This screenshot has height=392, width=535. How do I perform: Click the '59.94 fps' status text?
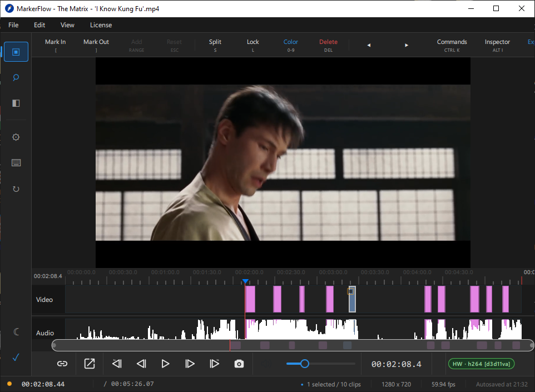(x=443, y=384)
